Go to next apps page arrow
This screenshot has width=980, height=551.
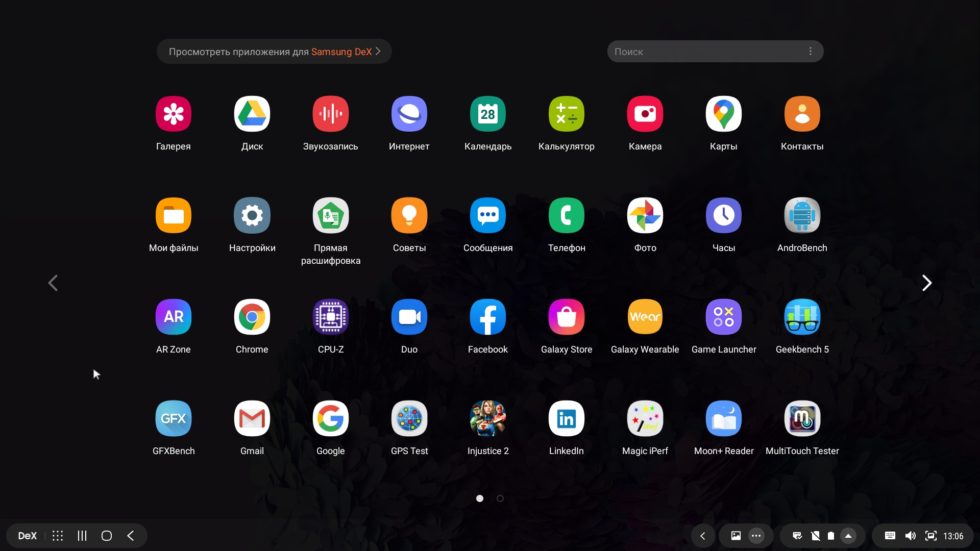(926, 283)
